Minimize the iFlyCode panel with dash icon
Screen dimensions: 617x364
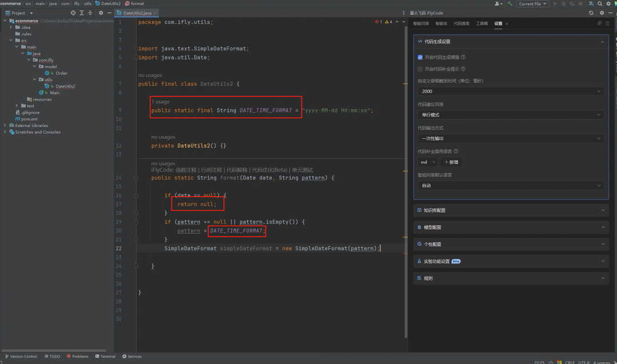pyautogui.click(x=610, y=13)
